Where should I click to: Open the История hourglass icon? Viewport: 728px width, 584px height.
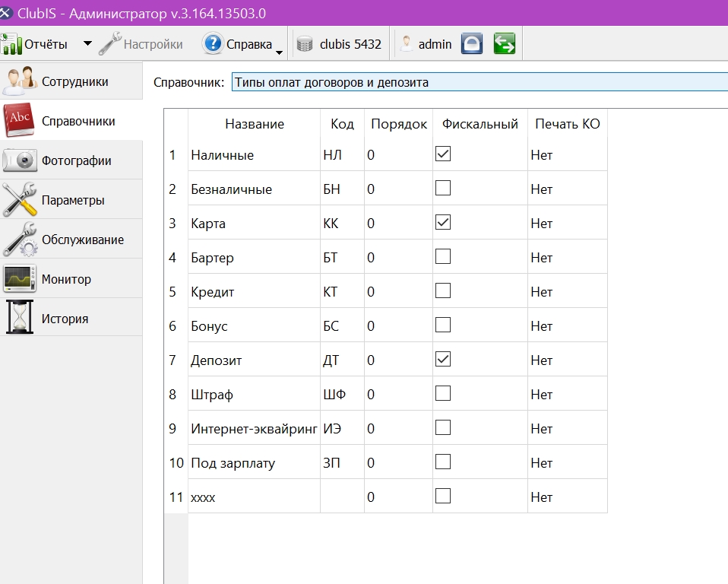pyautogui.click(x=20, y=318)
